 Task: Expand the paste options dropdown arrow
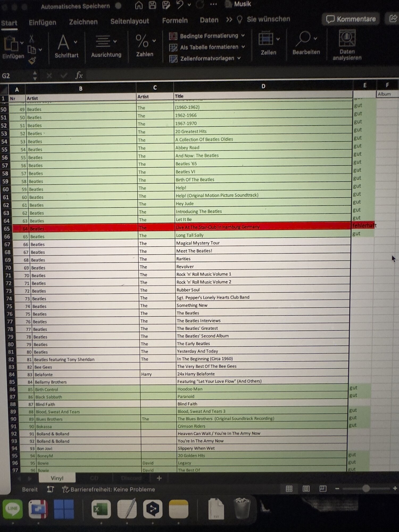[x=22, y=43]
